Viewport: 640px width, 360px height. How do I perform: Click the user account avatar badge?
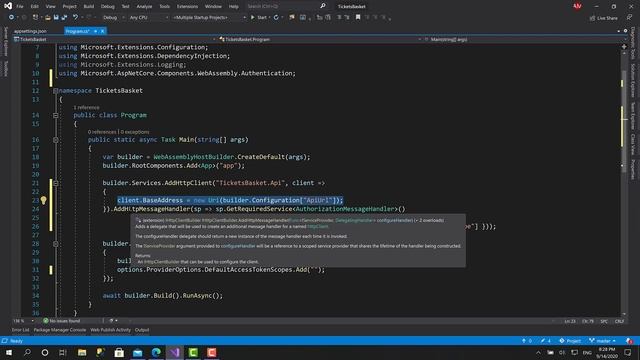577,6
